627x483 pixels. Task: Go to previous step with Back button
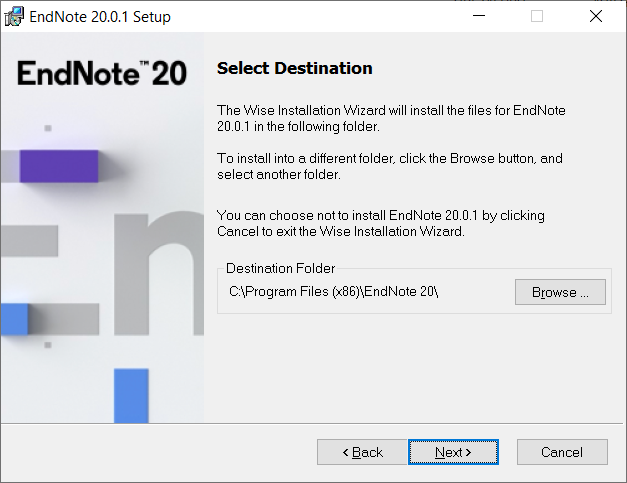362,452
